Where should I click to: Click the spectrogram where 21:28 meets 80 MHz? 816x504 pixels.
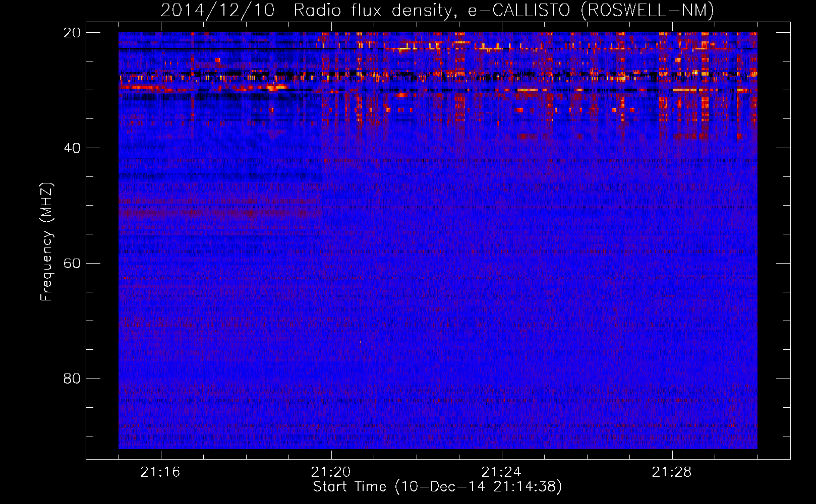(672, 378)
